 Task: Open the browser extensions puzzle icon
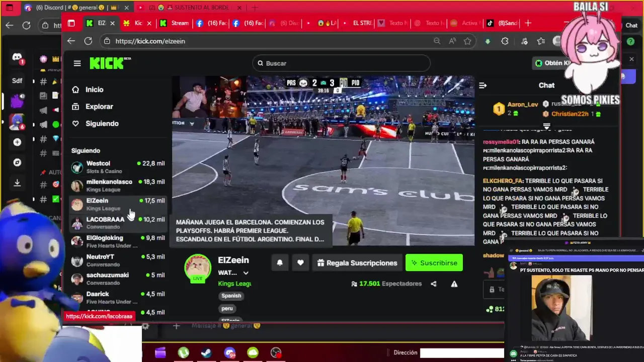(505, 41)
